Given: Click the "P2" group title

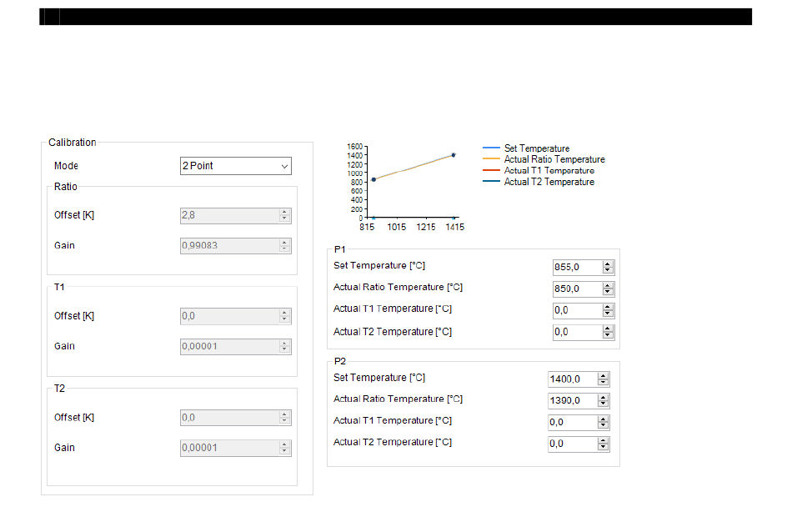Looking at the screenshot, I should [x=340, y=361].
